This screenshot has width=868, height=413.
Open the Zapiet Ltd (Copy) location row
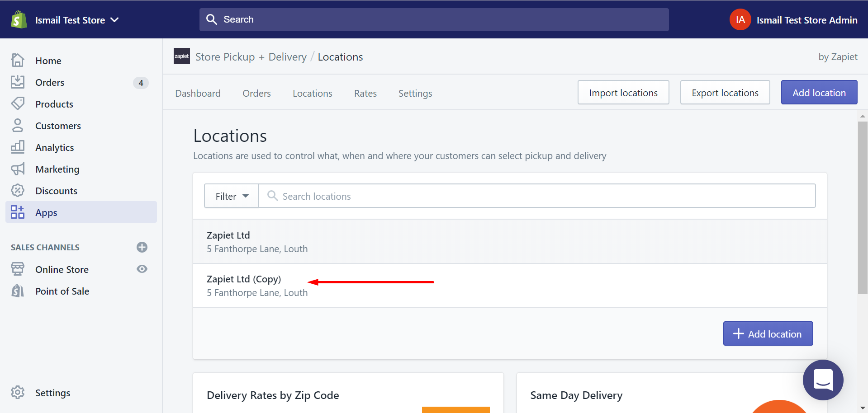pyautogui.click(x=510, y=286)
